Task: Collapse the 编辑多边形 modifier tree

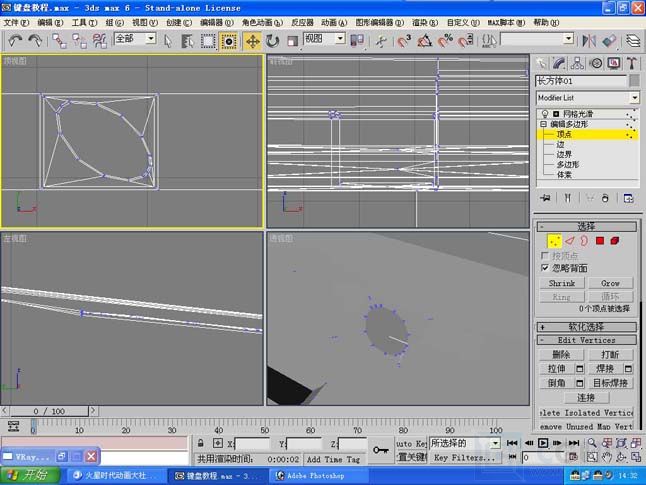Action: click(x=543, y=124)
